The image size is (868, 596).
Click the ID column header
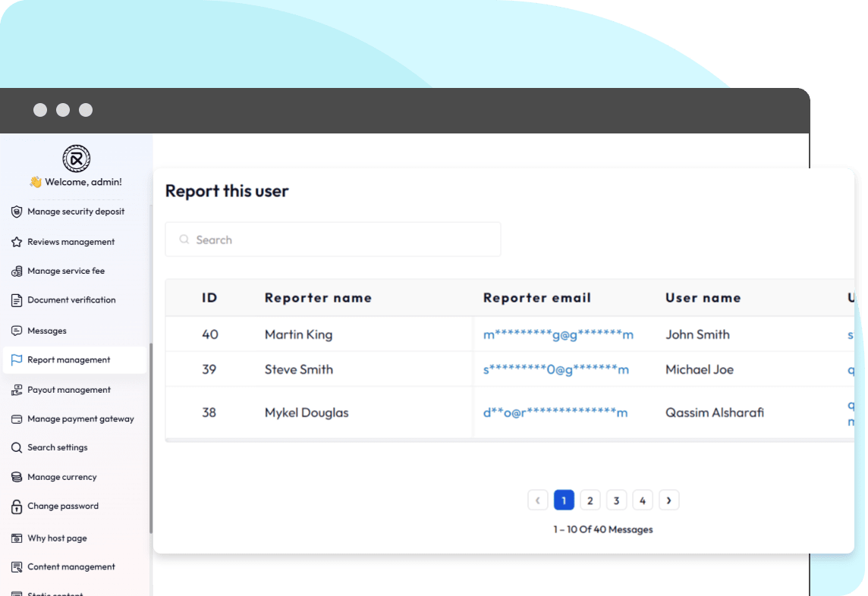(209, 298)
